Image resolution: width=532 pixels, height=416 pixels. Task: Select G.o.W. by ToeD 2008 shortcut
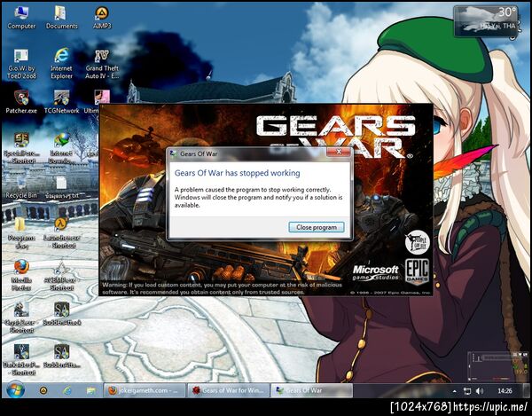[21, 64]
